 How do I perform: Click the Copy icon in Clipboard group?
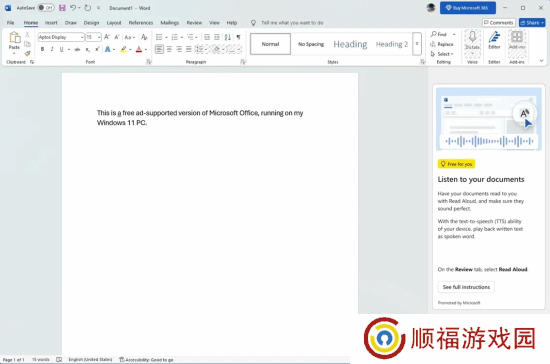[x=27, y=44]
